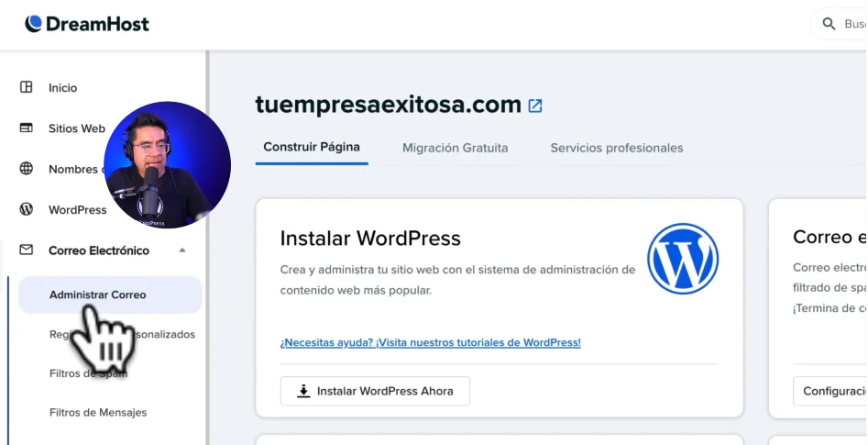Open tuempresaexitosa.com external link icon

coord(534,106)
